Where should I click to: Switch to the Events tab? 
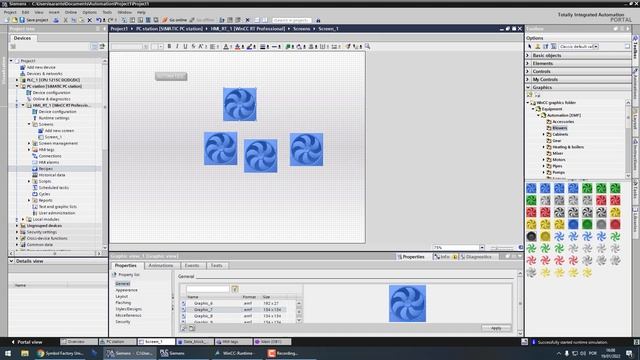(192, 265)
